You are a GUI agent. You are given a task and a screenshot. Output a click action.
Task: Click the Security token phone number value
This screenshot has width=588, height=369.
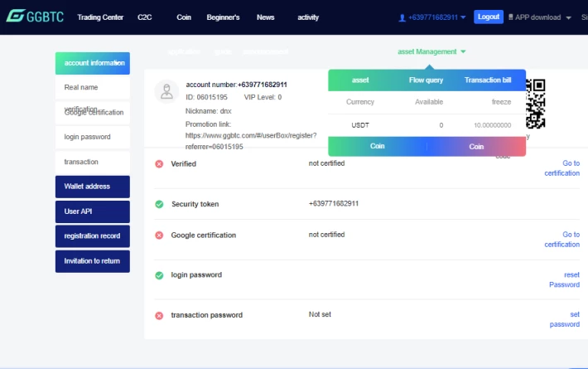pos(334,203)
